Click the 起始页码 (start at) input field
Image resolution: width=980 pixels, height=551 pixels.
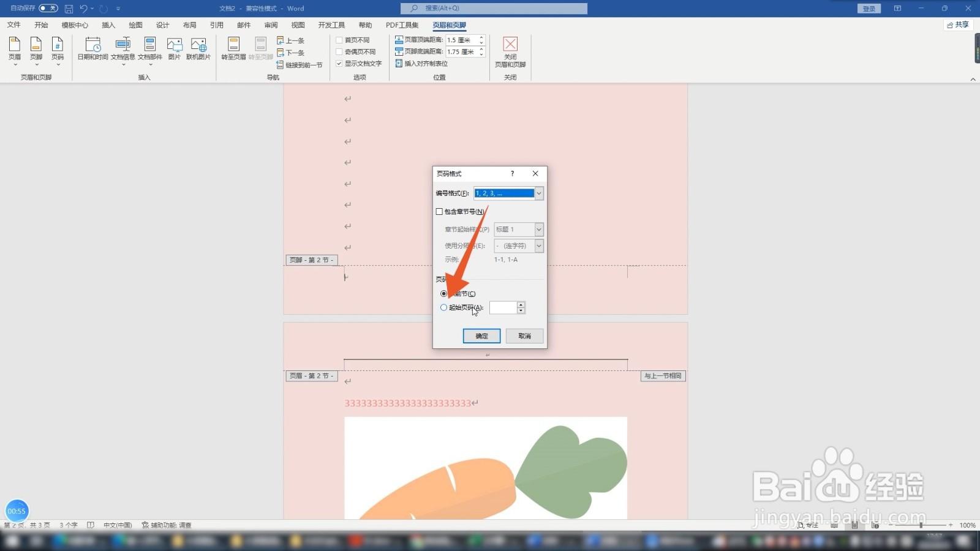[503, 307]
